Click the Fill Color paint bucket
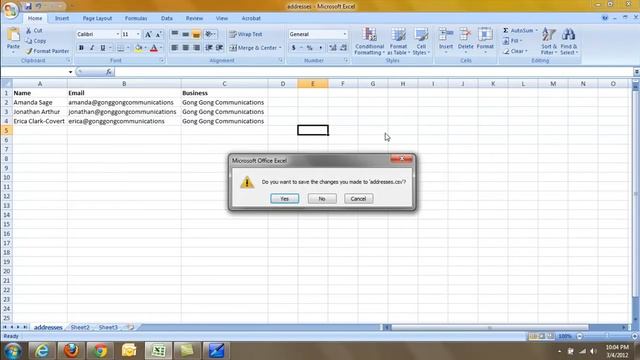 pos(138,48)
